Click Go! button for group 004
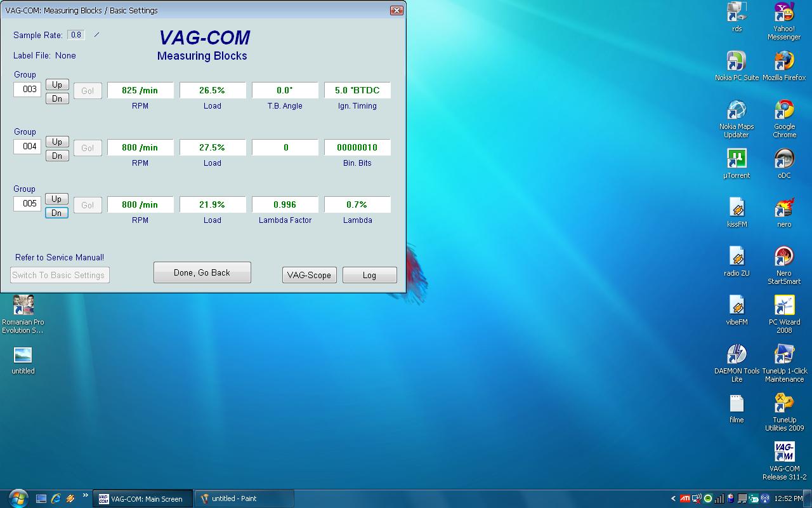 click(88, 148)
